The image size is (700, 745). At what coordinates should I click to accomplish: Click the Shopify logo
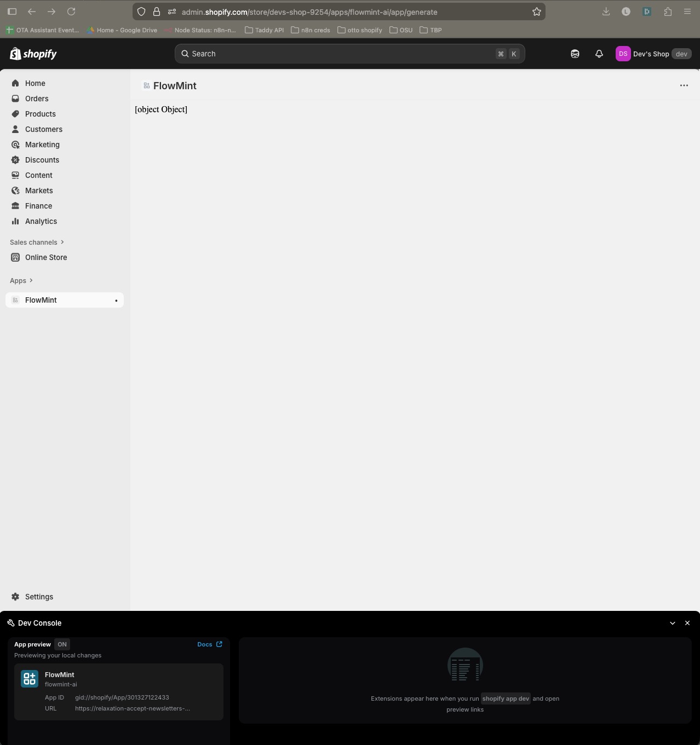tap(33, 54)
